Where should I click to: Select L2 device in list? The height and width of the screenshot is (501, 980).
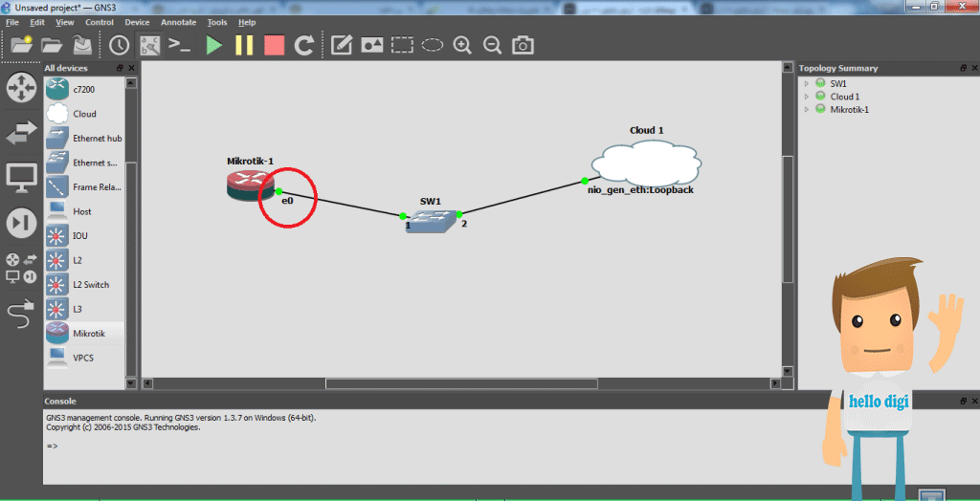tap(84, 260)
